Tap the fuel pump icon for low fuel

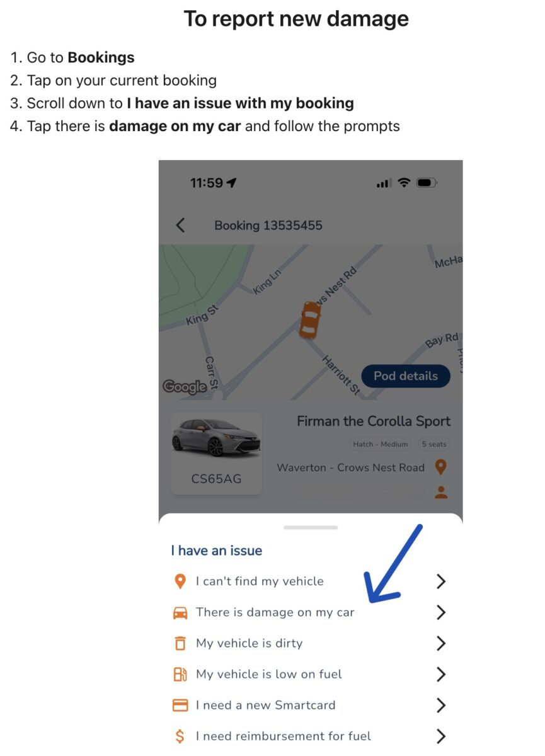pos(180,674)
